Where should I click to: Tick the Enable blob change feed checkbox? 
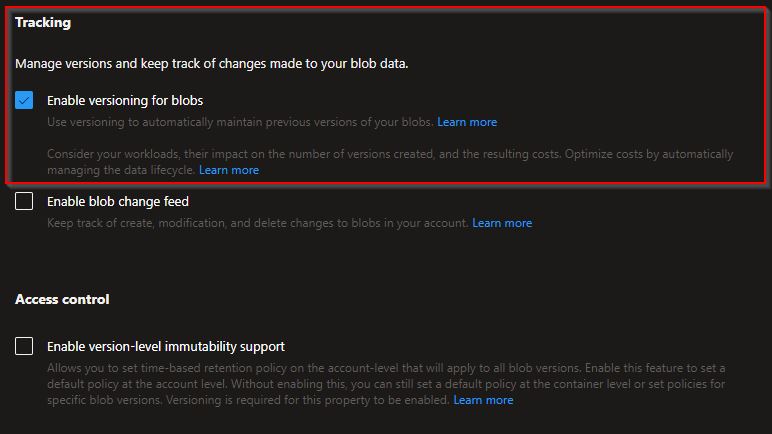[x=24, y=201]
